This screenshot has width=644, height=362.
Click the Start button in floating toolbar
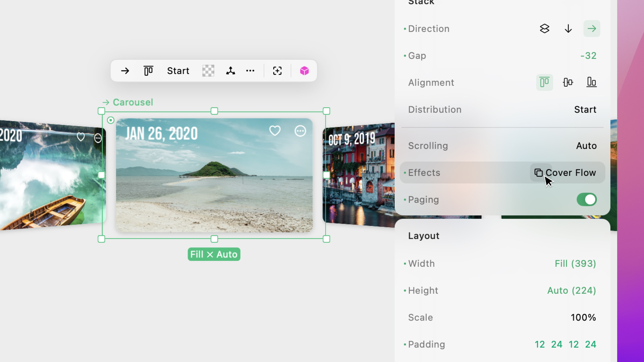178,71
